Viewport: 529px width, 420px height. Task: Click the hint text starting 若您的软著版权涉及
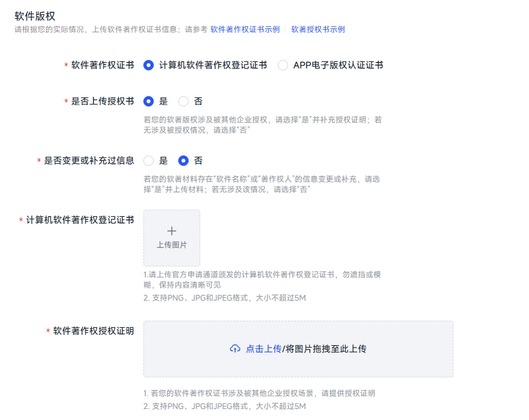coord(262,125)
